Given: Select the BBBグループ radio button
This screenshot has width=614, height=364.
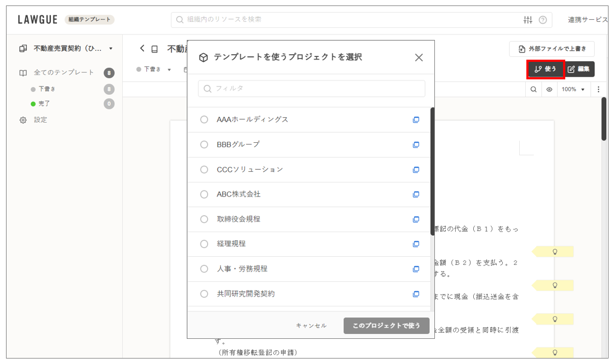Looking at the screenshot, I should (x=204, y=145).
